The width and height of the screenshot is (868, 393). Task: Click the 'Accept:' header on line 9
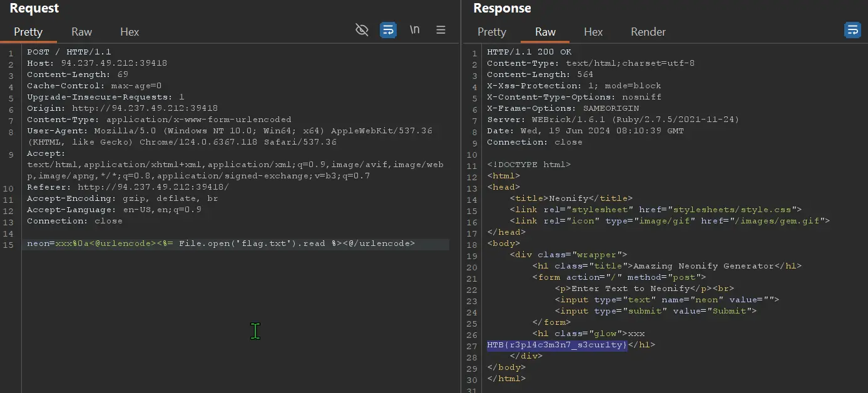46,153
